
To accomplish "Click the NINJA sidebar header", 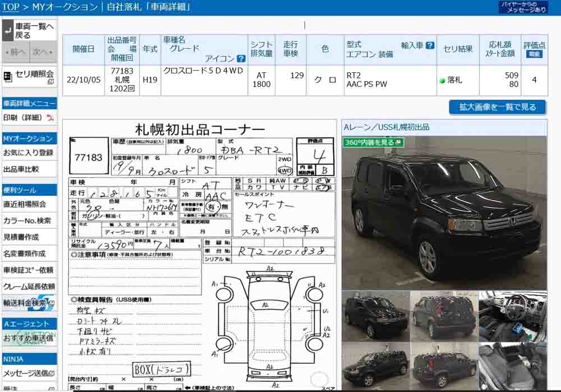I will tap(30, 359).
